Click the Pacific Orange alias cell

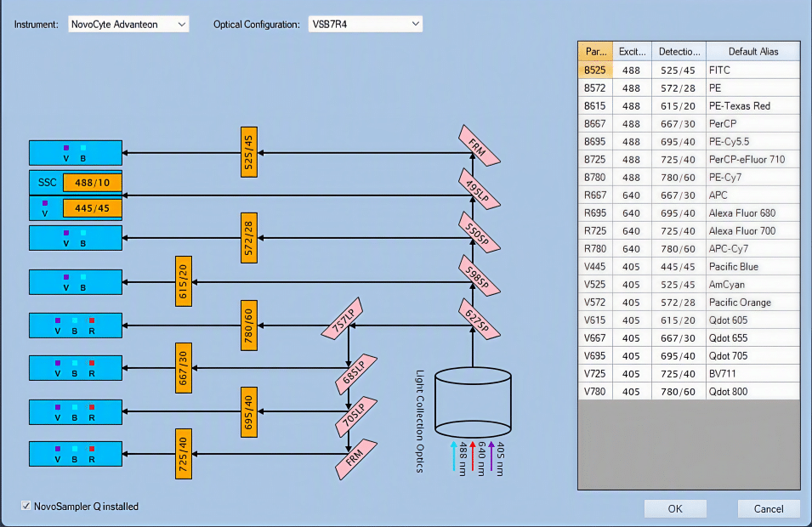[x=753, y=303]
